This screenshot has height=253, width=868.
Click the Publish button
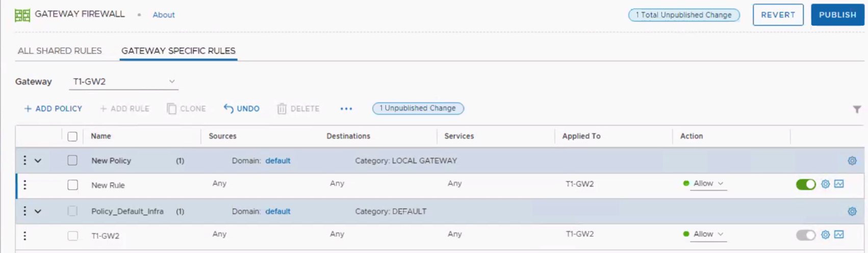click(837, 15)
